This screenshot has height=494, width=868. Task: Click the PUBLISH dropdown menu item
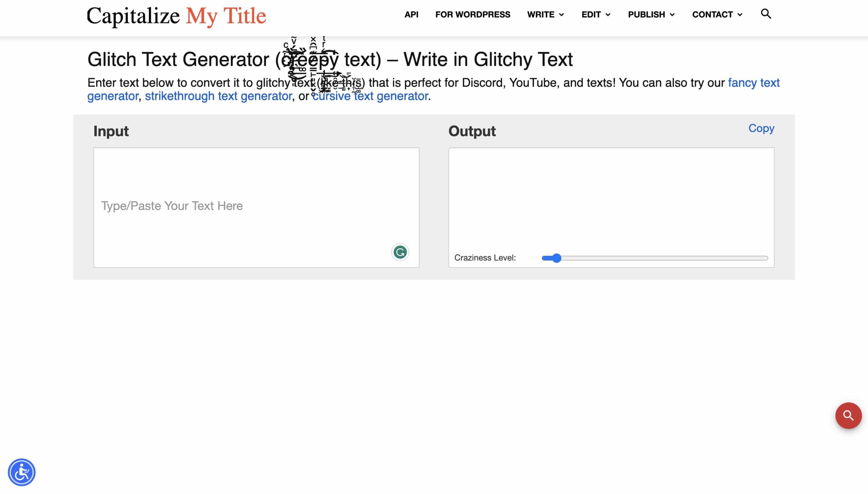tap(652, 14)
